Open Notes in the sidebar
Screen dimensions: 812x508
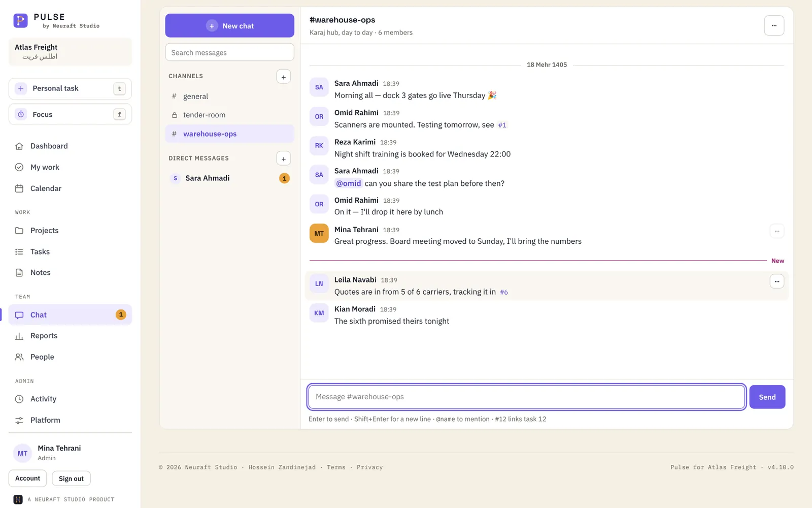[x=70, y=272]
